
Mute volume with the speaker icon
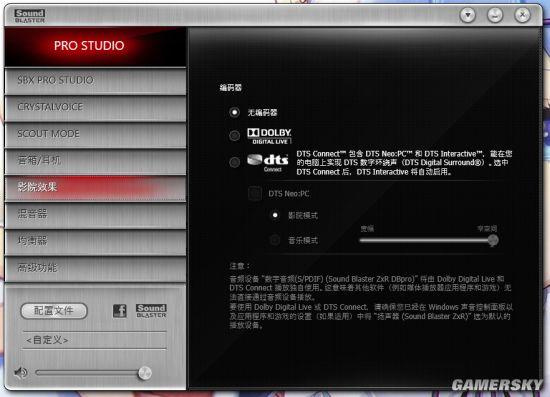coord(21,372)
